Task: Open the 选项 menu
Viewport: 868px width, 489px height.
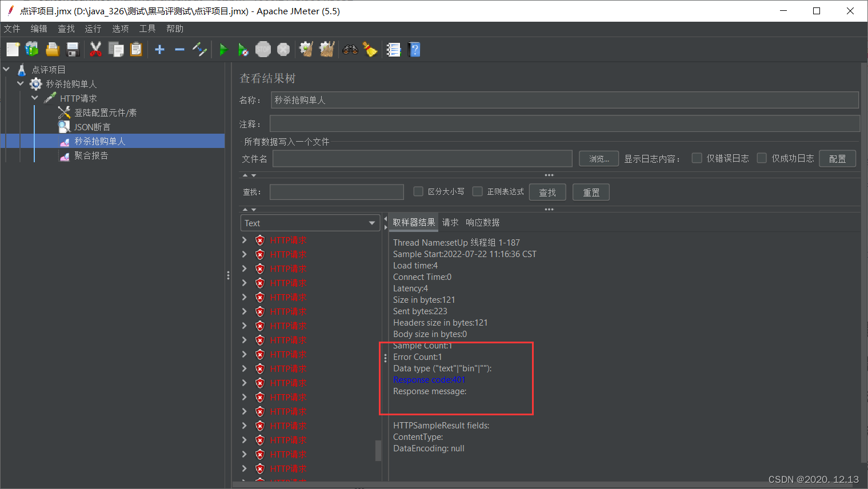Action: click(120, 29)
